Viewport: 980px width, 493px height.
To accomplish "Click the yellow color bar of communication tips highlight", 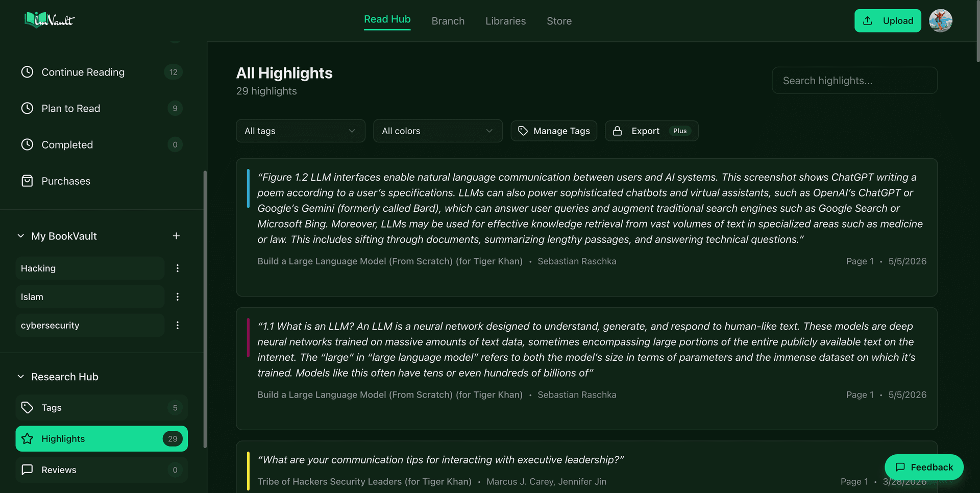I will click(248, 471).
